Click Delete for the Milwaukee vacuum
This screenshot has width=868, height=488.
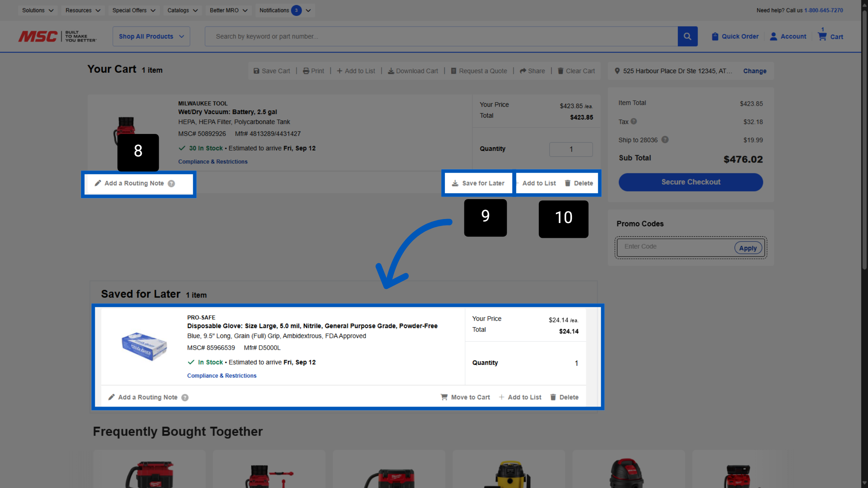tap(579, 183)
